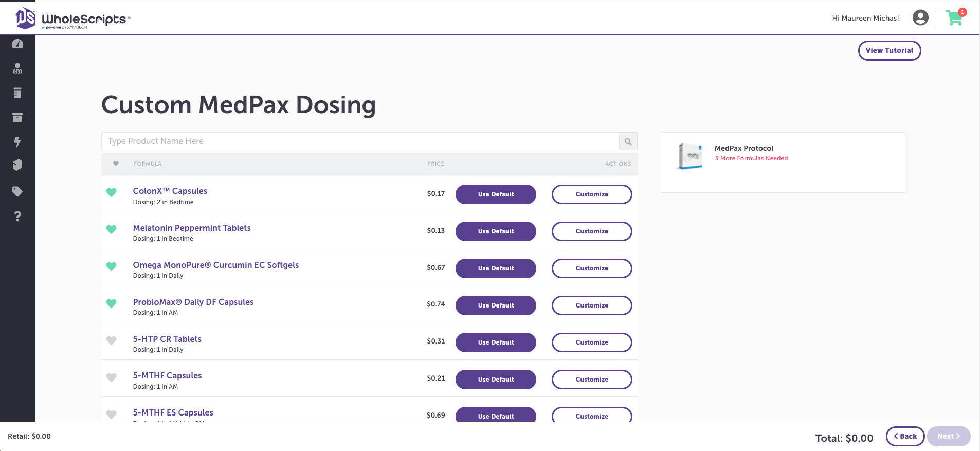The height and width of the screenshot is (451, 980).
Task: Click MedPax Protocol title
Action: [x=744, y=148]
